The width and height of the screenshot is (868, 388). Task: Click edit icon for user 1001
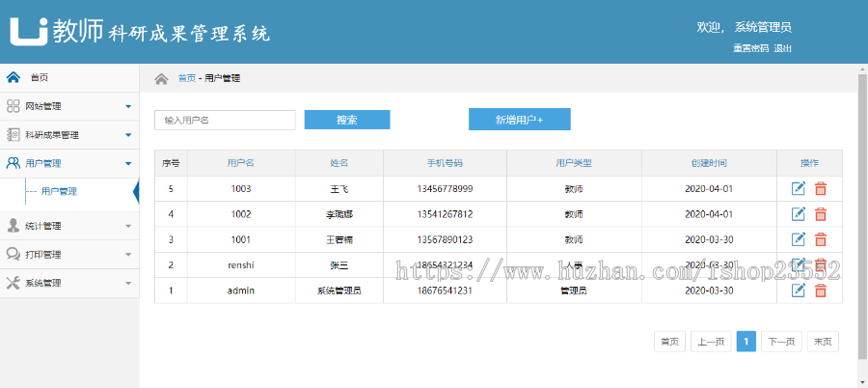pyautogui.click(x=798, y=239)
